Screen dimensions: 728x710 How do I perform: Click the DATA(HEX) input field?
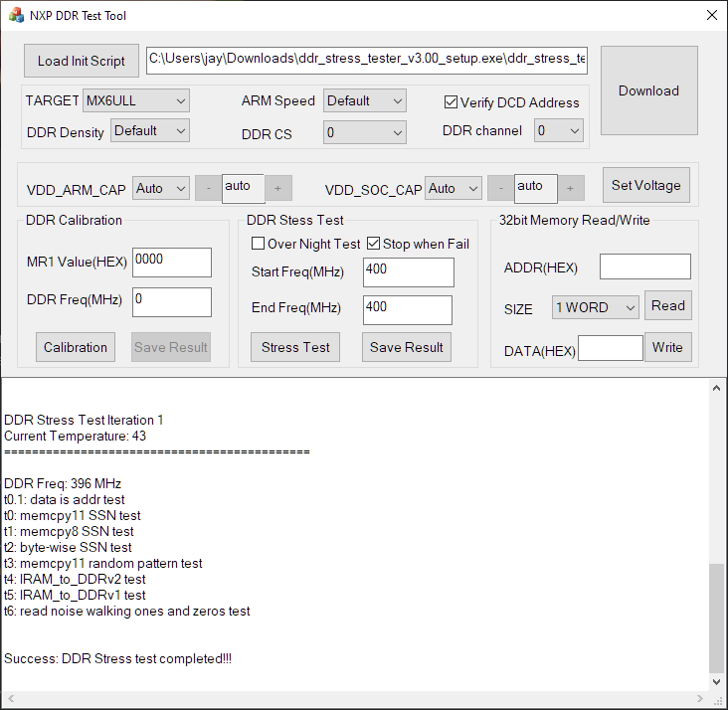pos(610,348)
